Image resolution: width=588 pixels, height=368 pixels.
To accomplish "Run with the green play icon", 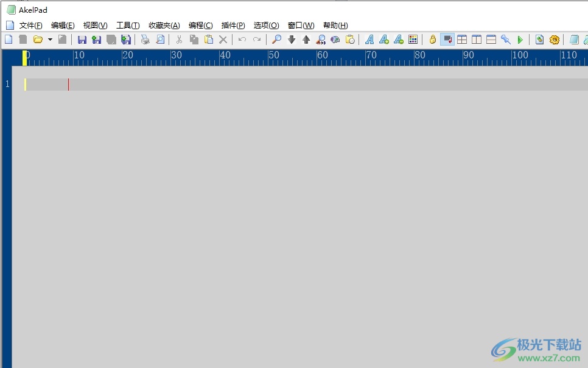I will tap(520, 40).
